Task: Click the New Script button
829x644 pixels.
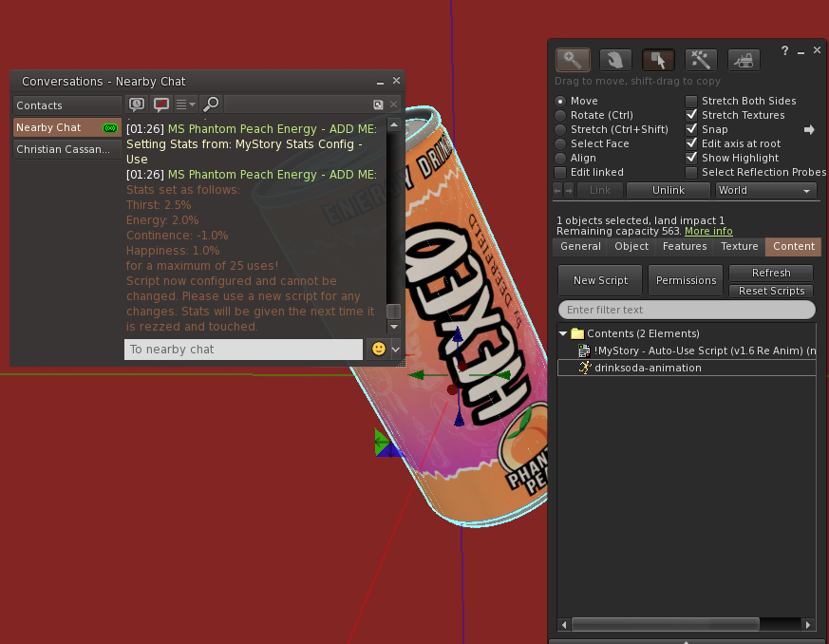Action: click(600, 281)
